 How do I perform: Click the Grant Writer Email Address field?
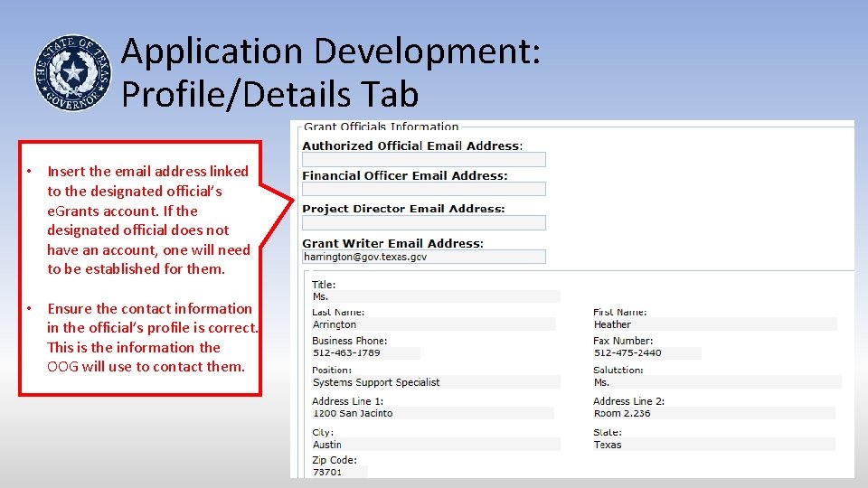click(423, 257)
